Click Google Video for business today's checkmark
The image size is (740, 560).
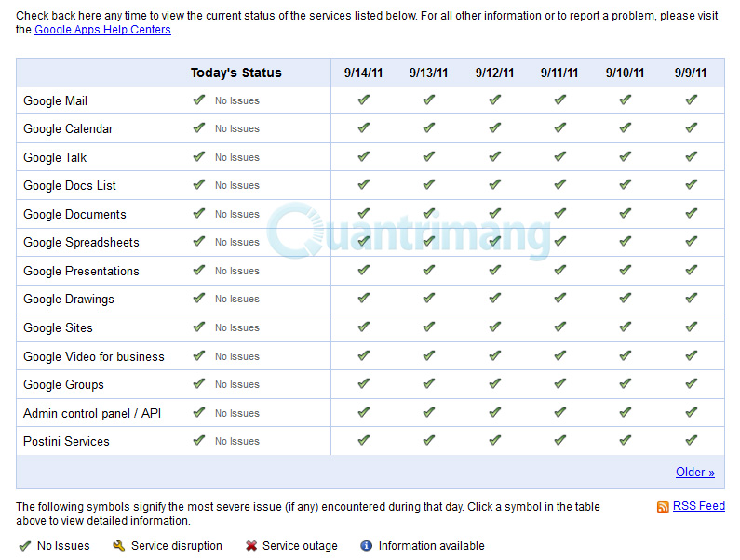(x=198, y=356)
